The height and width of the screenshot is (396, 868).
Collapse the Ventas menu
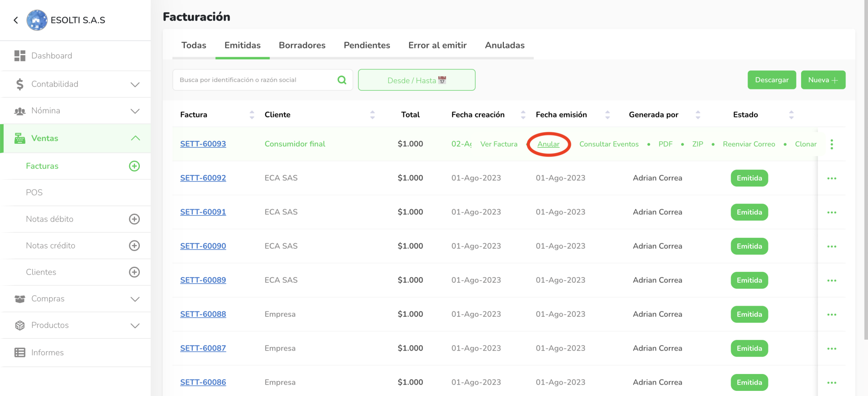coord(135,138)
